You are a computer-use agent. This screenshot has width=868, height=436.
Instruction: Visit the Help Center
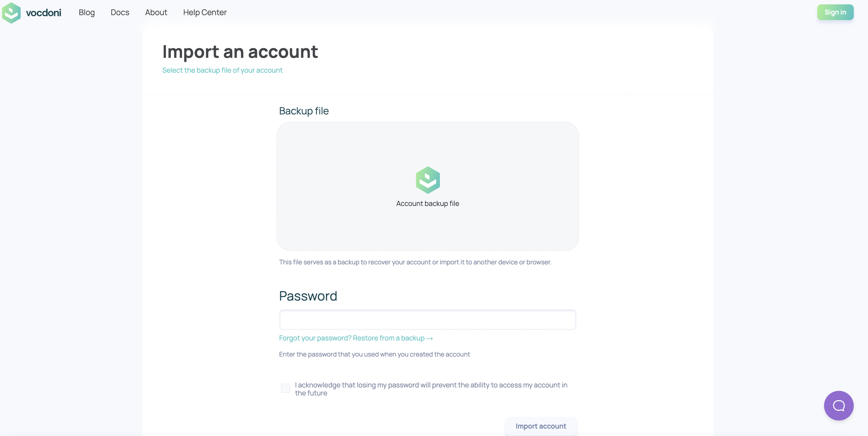(205, 12)
